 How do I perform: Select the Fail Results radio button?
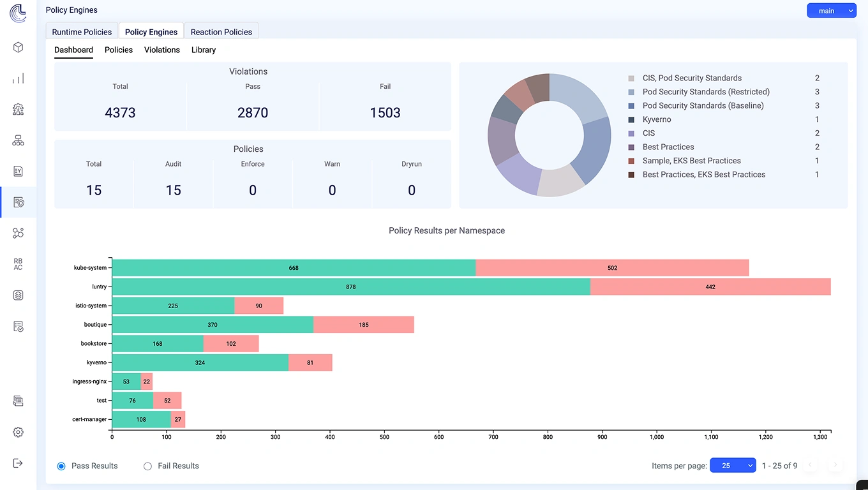point(147,466)
